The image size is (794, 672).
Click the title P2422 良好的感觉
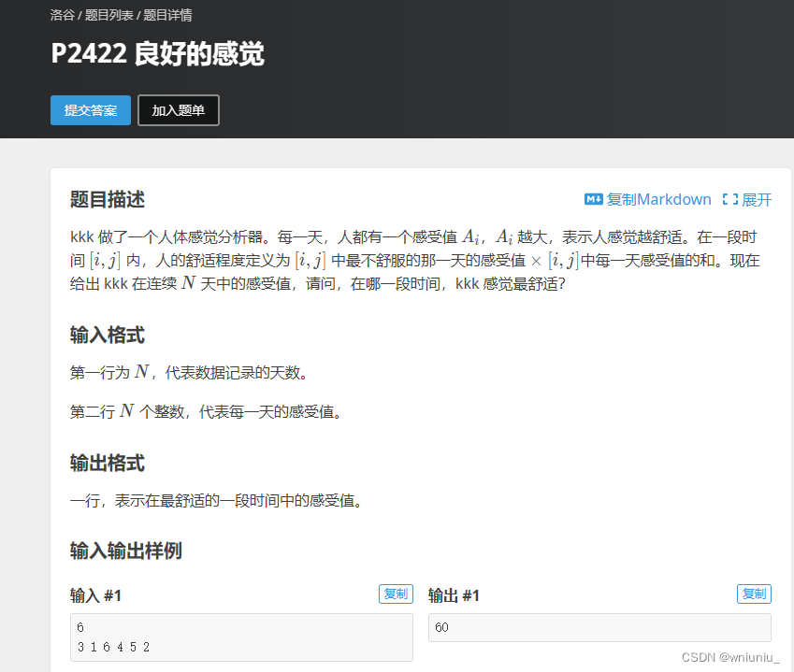(157, 53)
